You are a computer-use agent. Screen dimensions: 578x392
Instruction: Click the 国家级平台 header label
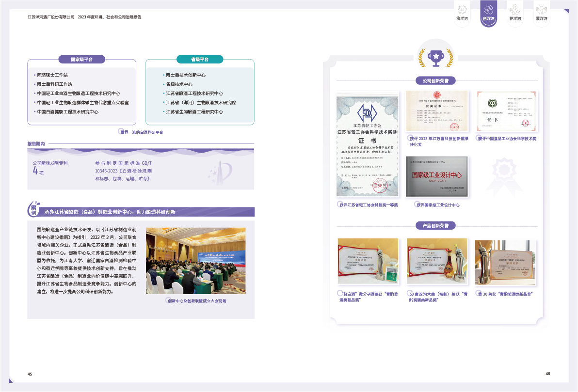pyautogui.click(x=81, y=60)
